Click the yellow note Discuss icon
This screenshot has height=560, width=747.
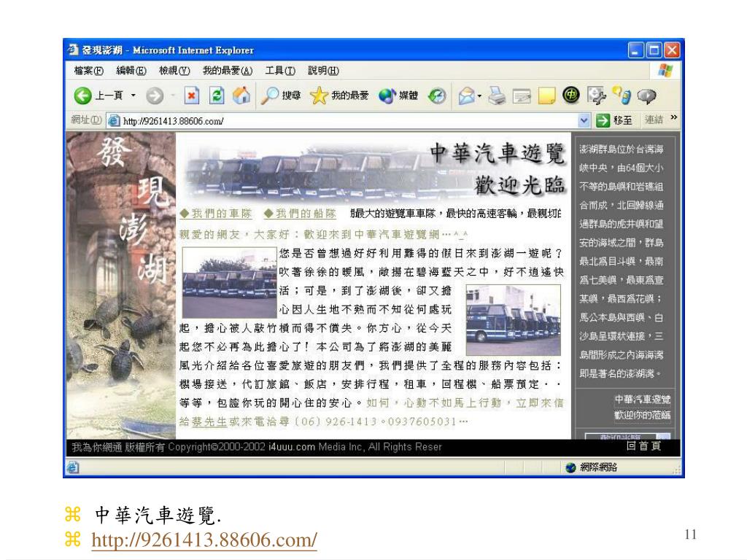pos(546,96)
